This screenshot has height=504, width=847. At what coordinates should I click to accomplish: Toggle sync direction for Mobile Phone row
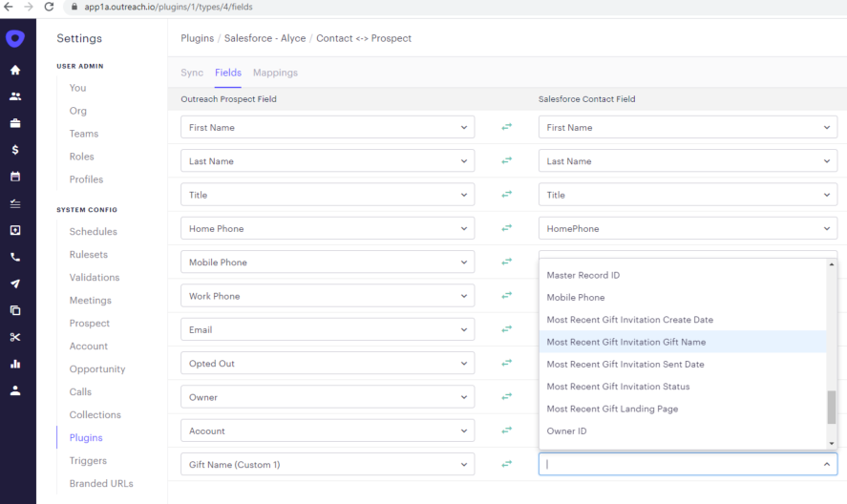tap(506, 262)
